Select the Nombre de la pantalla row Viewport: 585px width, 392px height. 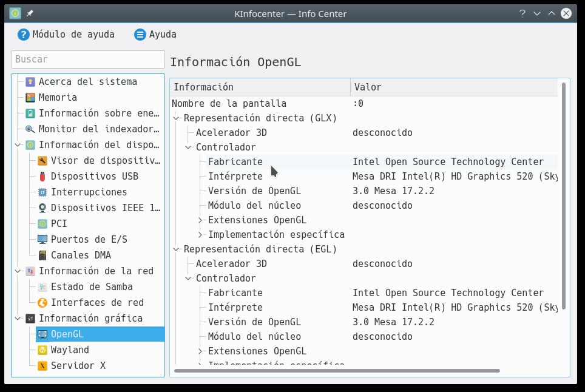point(364,104)
